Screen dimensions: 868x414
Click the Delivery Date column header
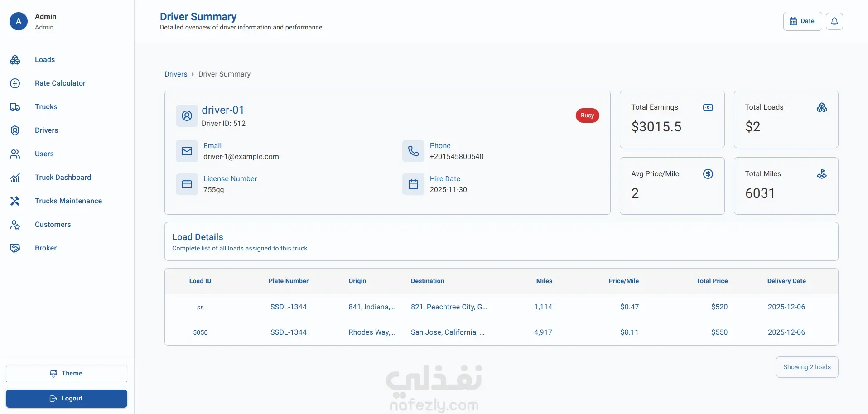pyautogui.click(x=786, y=281)
